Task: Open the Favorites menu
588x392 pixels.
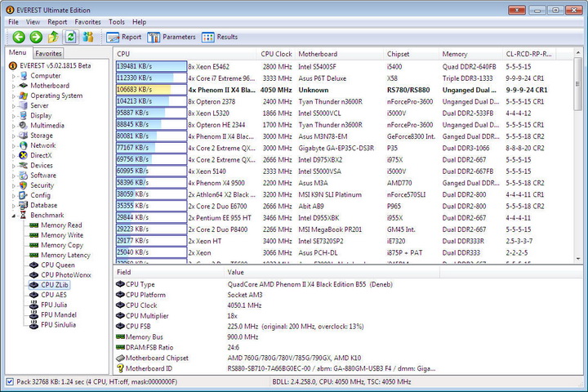Action: (x=87, y=22)
